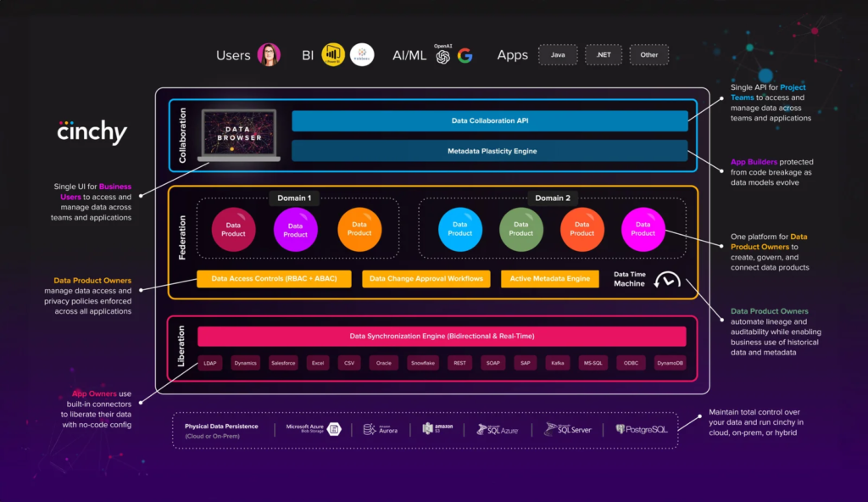Click the magenta "Business Users" text
The image size is (868, 502).
[96, 192]
